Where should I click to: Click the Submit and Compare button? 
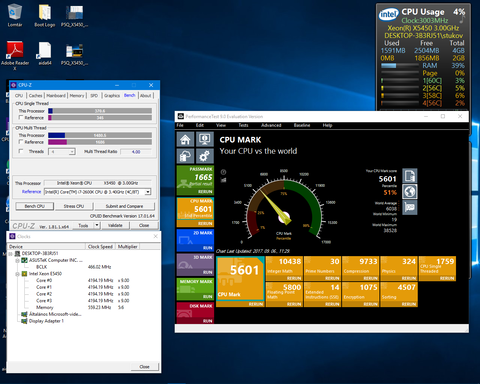pyautogui.click(x=124, y=206)
